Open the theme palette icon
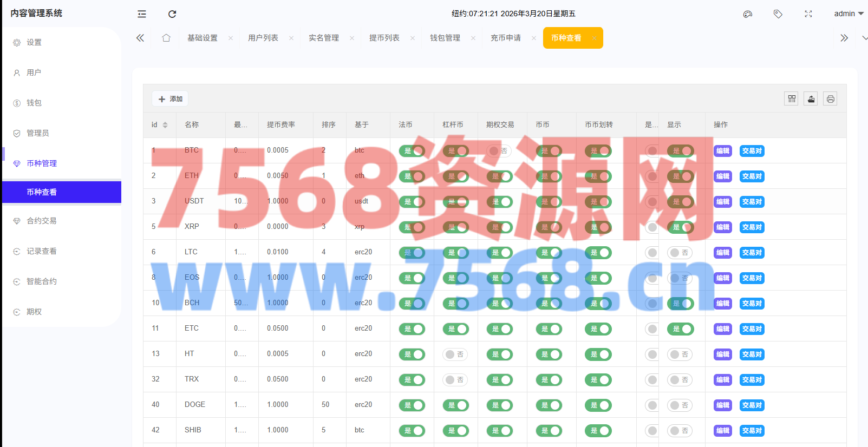Screen dimensions: 868x447 click(748, 14)
